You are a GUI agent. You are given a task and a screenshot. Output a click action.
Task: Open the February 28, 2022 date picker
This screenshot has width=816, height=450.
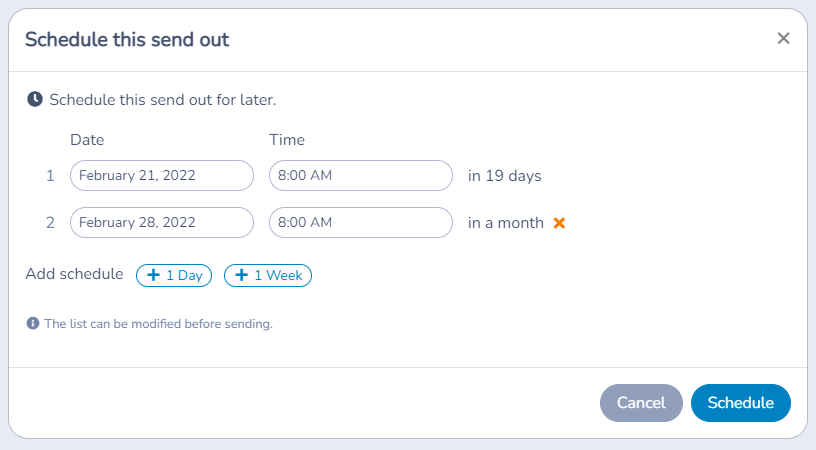pyautogui.click(x=162, y=223)
